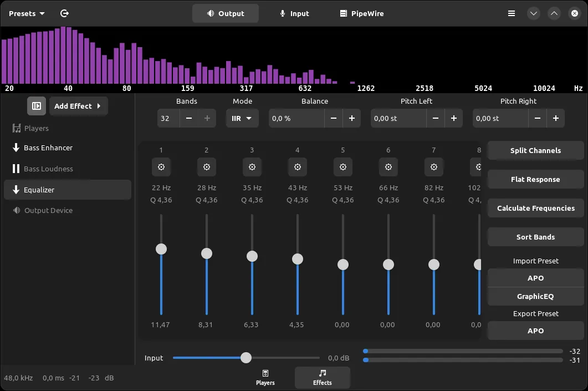Select Bass Loudness effect in the sidebar
The height and width of the screenshot is (391, 588).
coord(68,169)
